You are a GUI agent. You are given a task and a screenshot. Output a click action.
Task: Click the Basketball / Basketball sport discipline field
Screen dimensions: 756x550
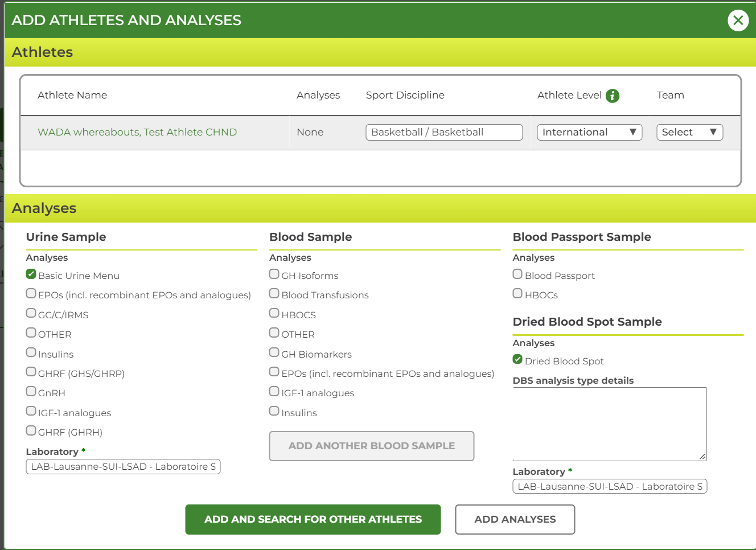point(444,132)
